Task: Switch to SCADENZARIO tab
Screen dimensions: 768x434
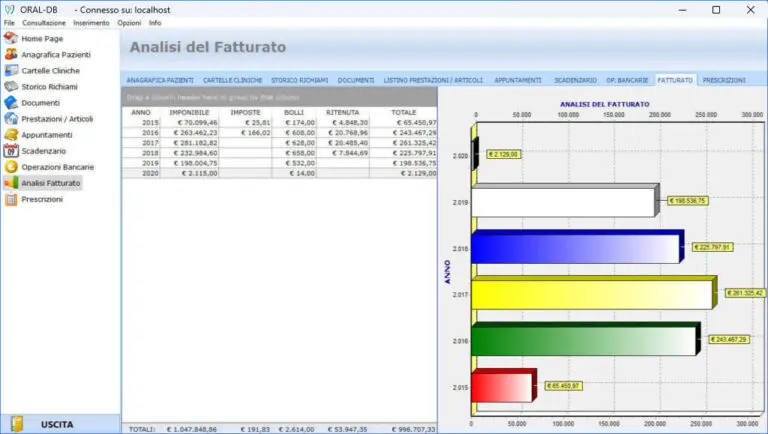Action: (x=575, y=80)
